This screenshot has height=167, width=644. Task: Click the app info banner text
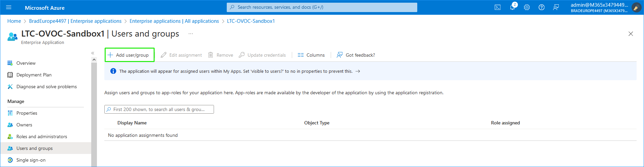click(x=236, y=71)
